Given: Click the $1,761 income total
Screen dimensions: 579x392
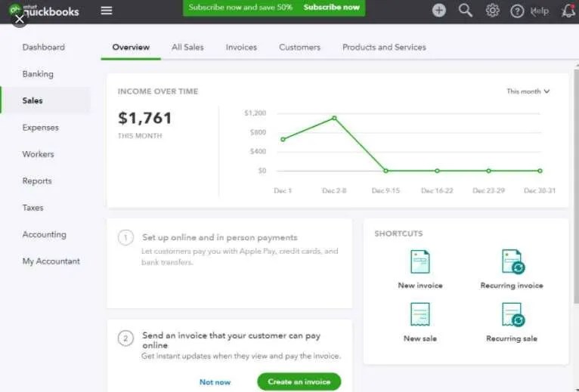Looking at the screenshot, I should (145, 118).
